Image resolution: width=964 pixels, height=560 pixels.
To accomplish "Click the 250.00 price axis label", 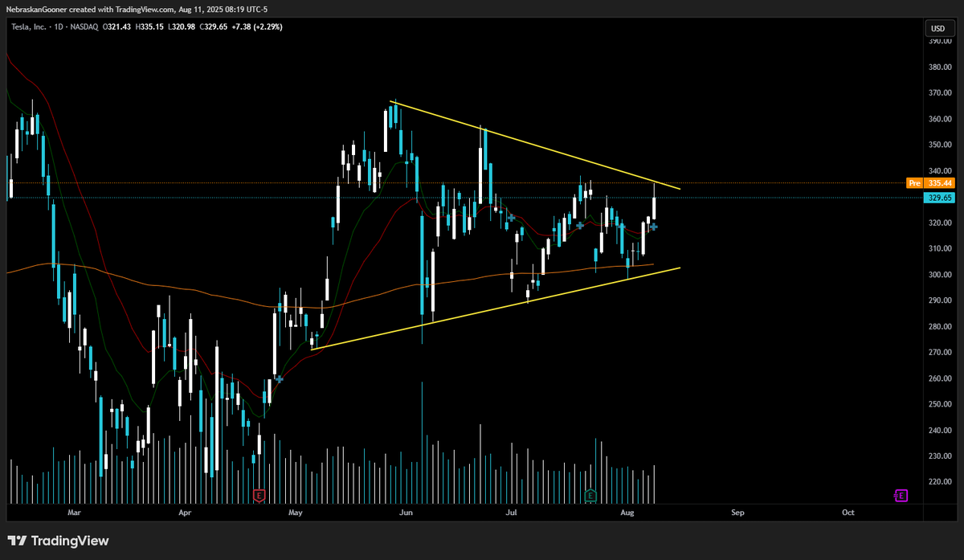I will point(939,404).
